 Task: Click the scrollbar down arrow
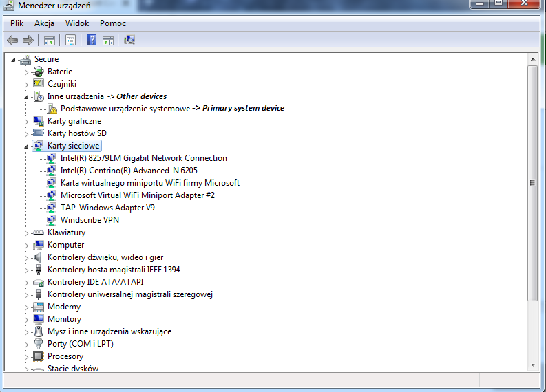(533, 365)
